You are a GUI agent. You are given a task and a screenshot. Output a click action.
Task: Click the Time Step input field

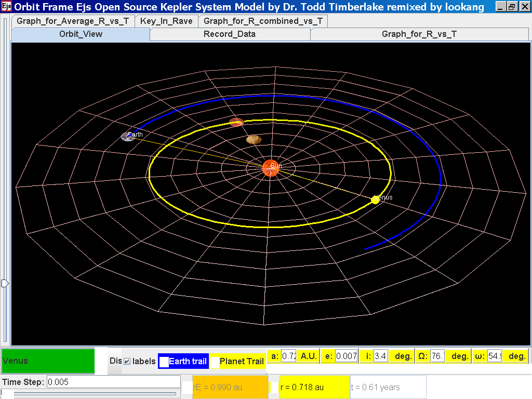tap(114, 382)
